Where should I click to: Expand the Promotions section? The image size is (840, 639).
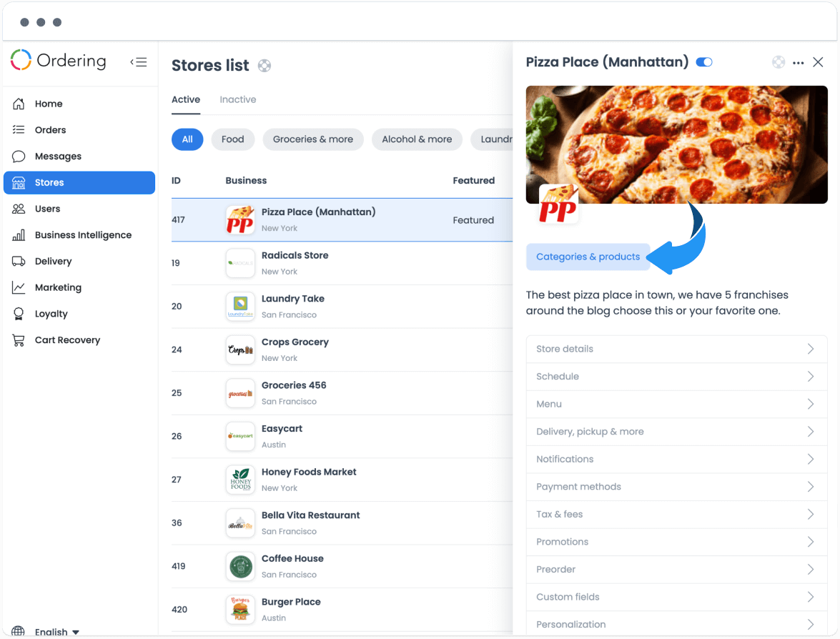[x=676, y=542]
